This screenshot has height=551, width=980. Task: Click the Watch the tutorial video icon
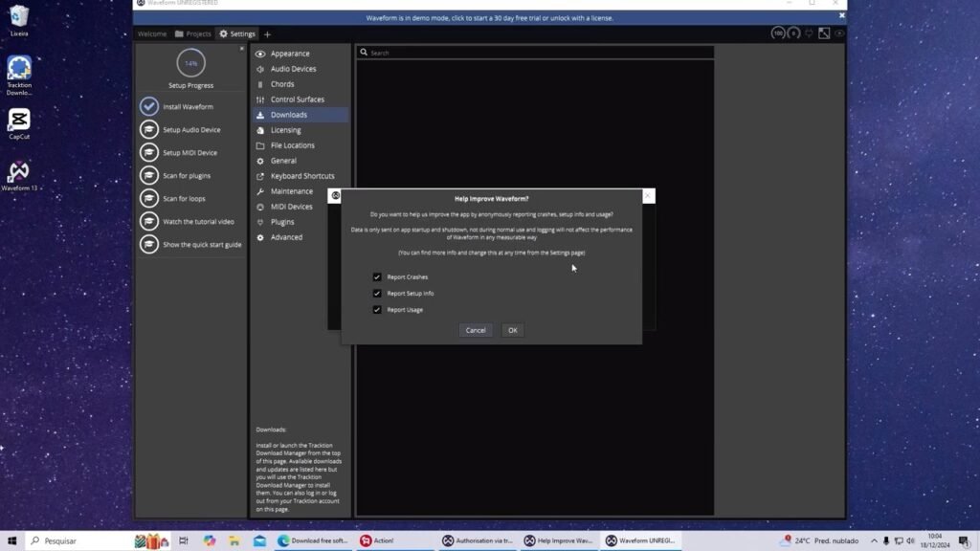(x=148, y=221)
